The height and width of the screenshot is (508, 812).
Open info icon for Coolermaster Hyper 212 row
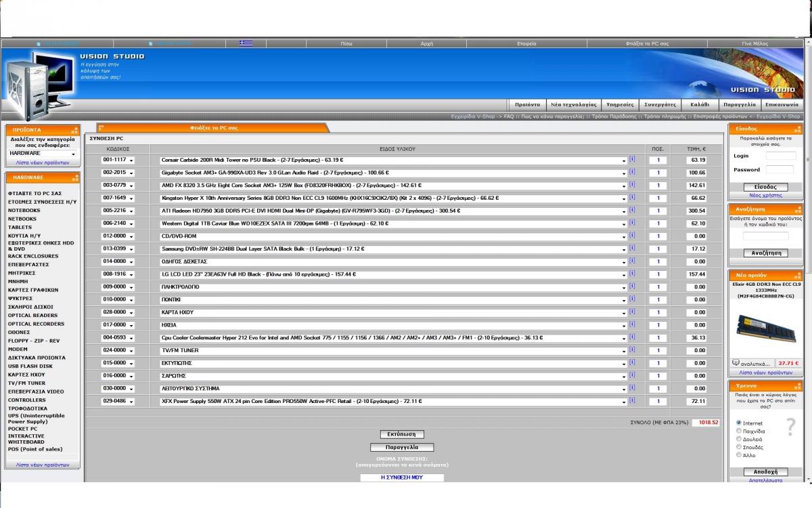pyautogui.click(x=632, y=337)
